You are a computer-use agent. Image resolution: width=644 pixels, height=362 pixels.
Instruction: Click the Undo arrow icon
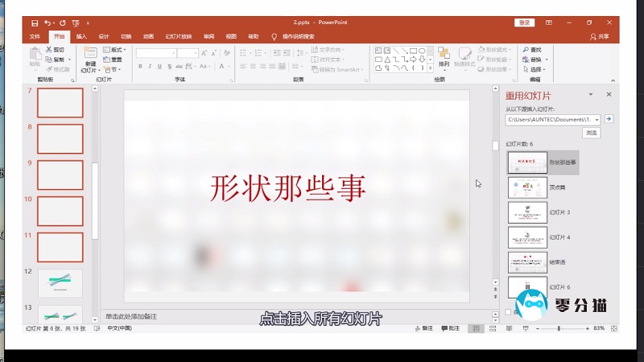[x=49, y=23]
